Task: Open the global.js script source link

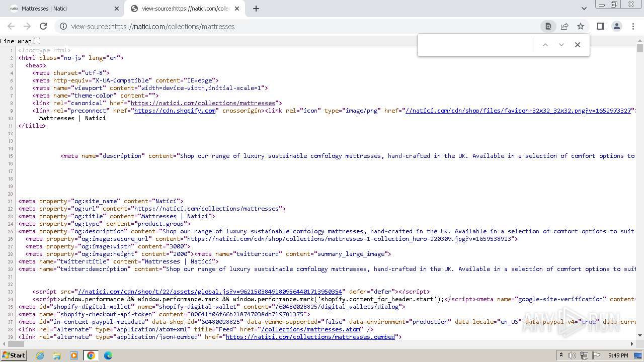Action: [210, 292]
